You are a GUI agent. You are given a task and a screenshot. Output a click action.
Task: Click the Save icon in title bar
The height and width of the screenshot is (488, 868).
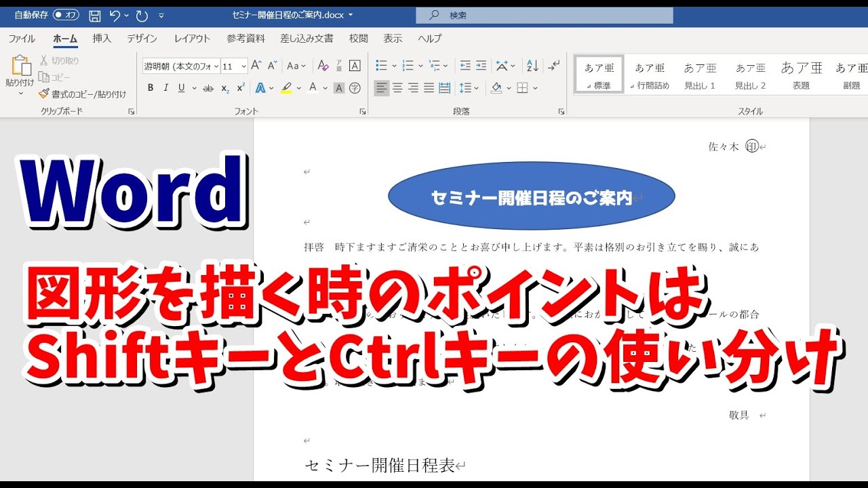95,15
